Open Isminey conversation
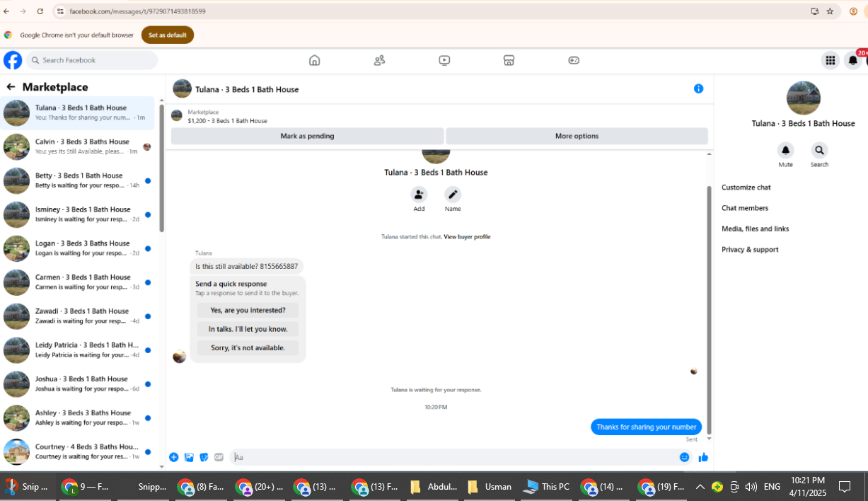Image resolution: width=868 pixels, height=501 pixels. click(x=77, y=214)
